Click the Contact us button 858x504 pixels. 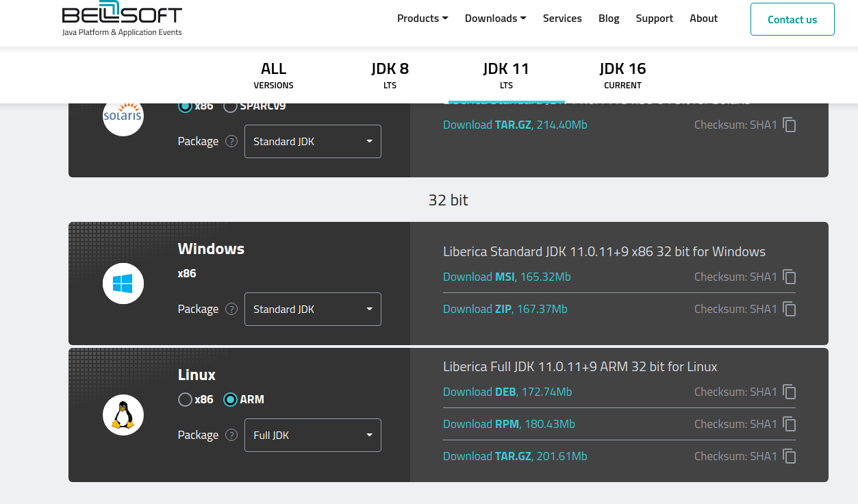click(x=792, y=19)
